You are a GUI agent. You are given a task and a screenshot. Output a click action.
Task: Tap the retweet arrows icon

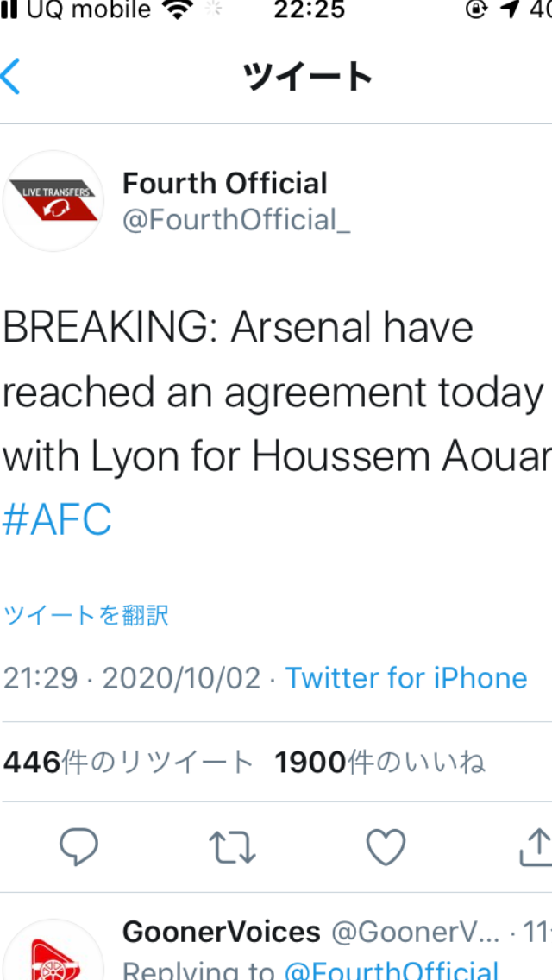(233, 847)
